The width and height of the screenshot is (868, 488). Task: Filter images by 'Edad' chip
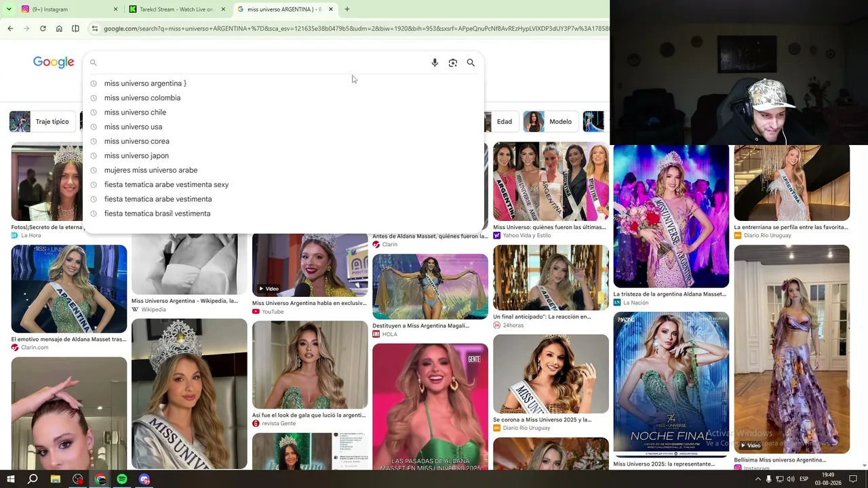coord(500,121)
